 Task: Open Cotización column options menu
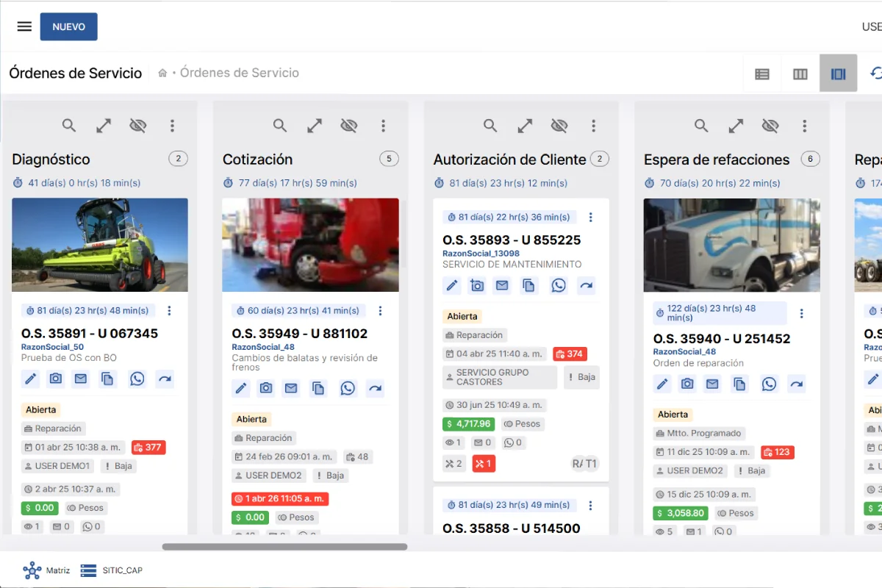click(383, 126)
